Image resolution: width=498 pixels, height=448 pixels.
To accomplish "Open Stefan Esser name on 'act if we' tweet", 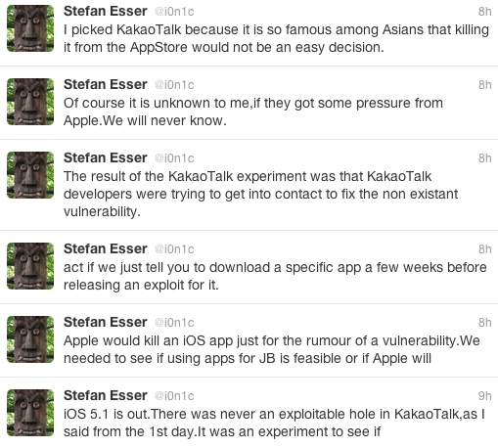I will (x=106, y=249).
